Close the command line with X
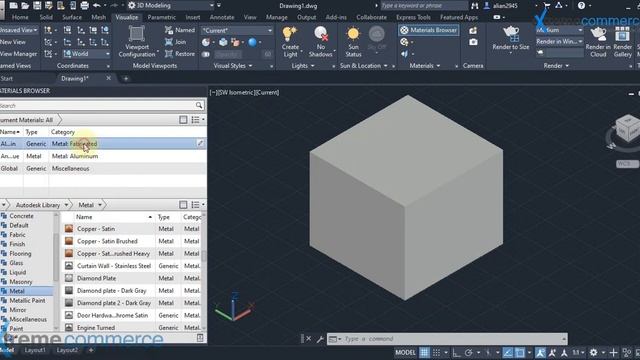 [309, 339]
